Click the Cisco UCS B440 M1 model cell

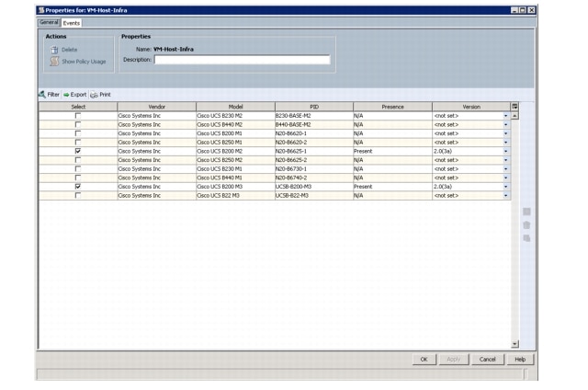tap(235, 178)
